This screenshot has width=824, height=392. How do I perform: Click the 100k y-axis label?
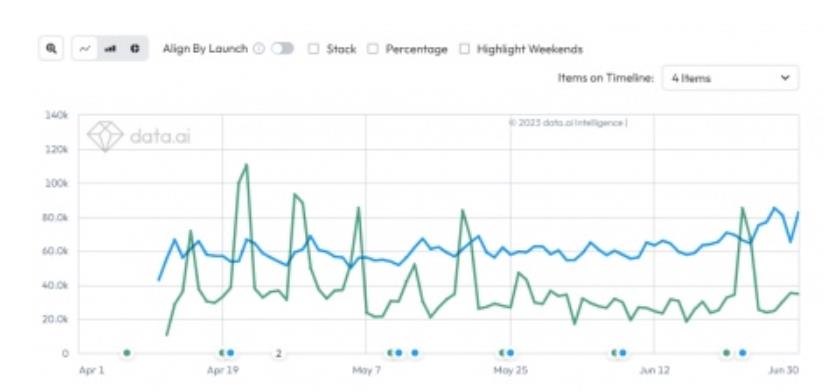(57, 183)
